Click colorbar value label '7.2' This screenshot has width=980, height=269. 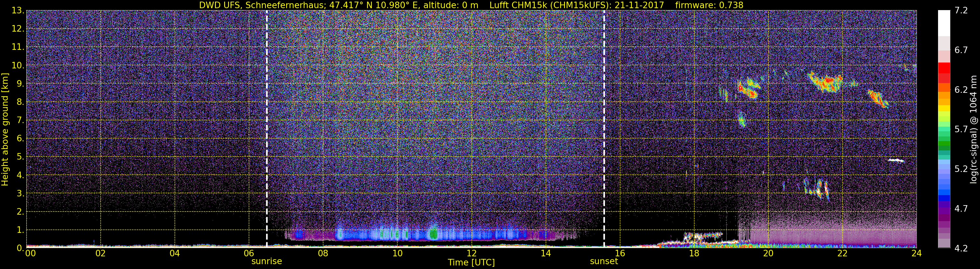(x=961, y=11)
